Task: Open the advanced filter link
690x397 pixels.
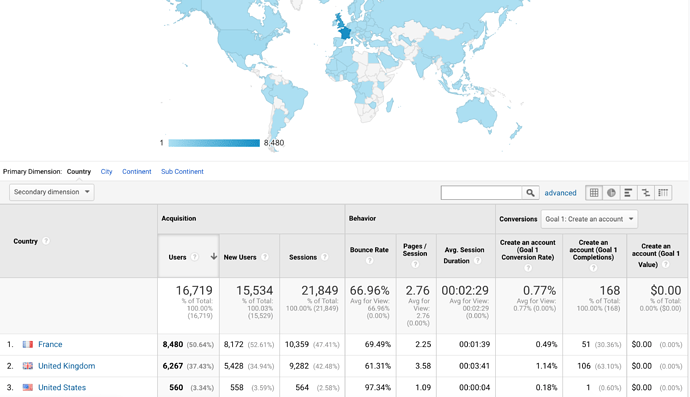Action: tap(560, 193)
